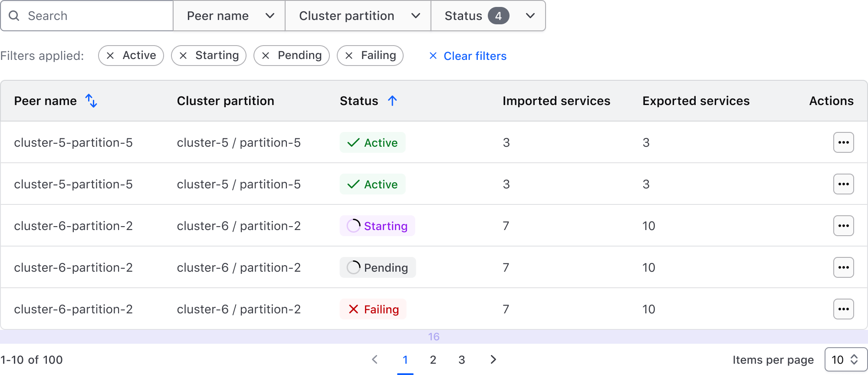Open actions menu for Starting row
The width and height of the screenshot is (868, 375).
(843, 226)
